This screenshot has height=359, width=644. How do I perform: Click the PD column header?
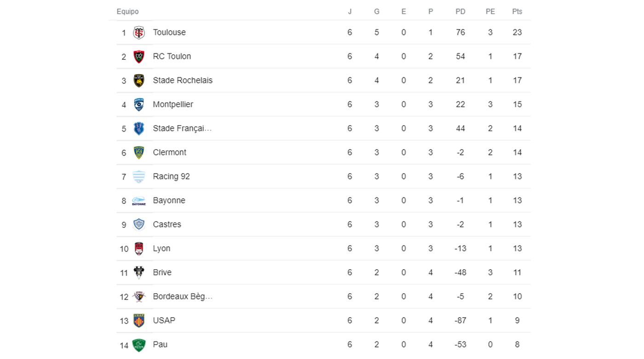click(x=460, y=12)
